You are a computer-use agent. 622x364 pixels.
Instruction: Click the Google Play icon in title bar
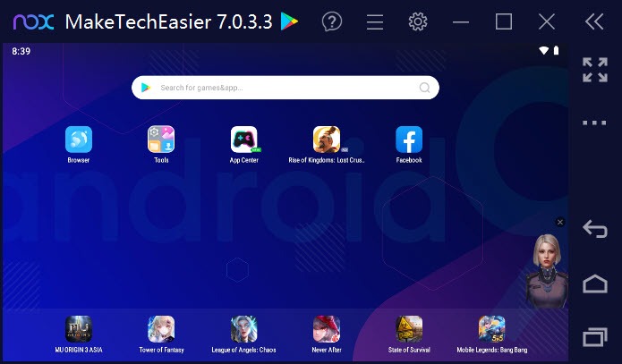289,21
